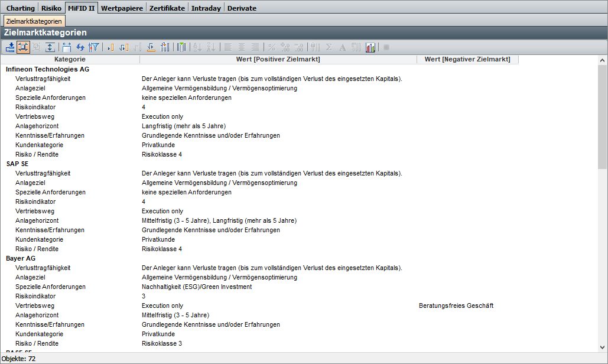Open the colored bar chart icon
608x364 pixels.
(x=370, y=47)
